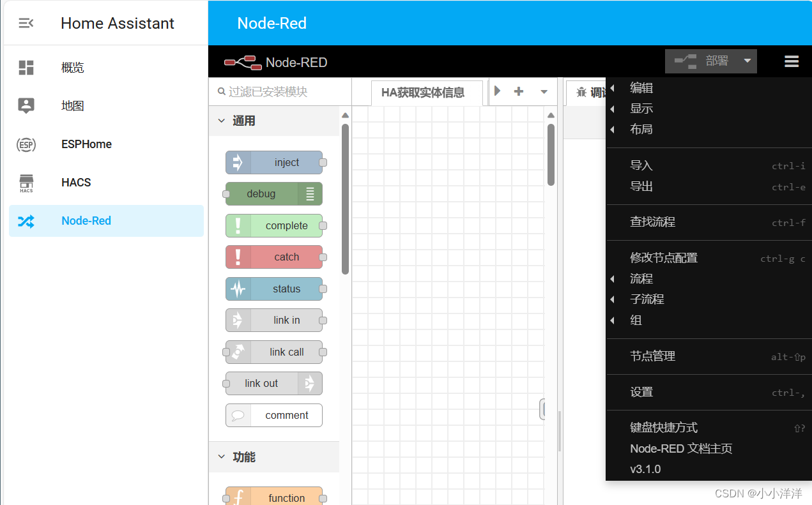This screenshot has width=812, height=505.
Task: Click the debug bug icon in sidebar tab
Action: tap(581, 93)
